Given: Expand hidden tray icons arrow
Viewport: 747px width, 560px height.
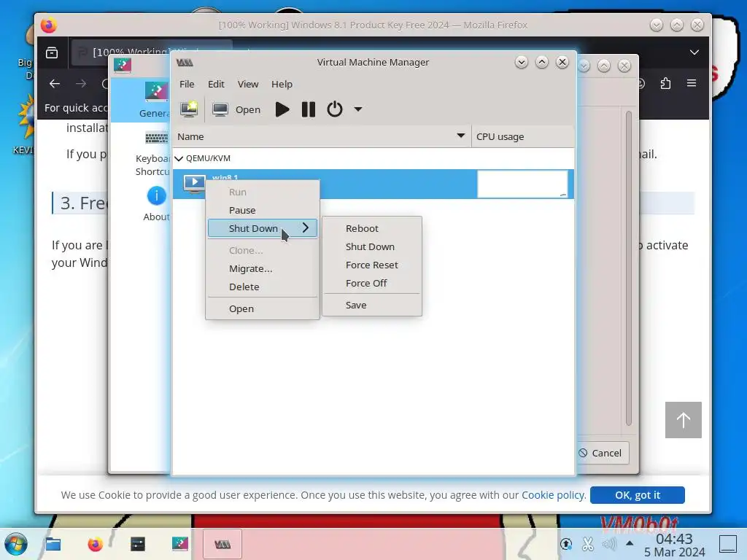Looking at the screenshot, I should tap(630, 542).
